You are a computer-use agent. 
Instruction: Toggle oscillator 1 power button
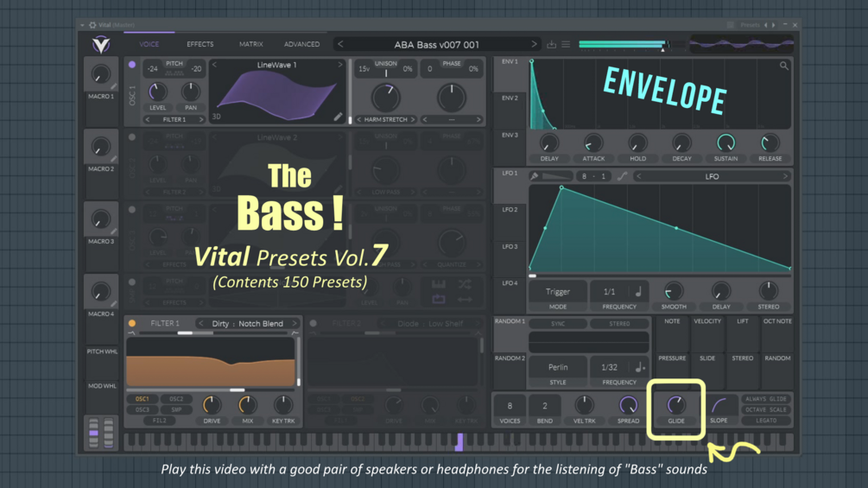pos(132,65)
